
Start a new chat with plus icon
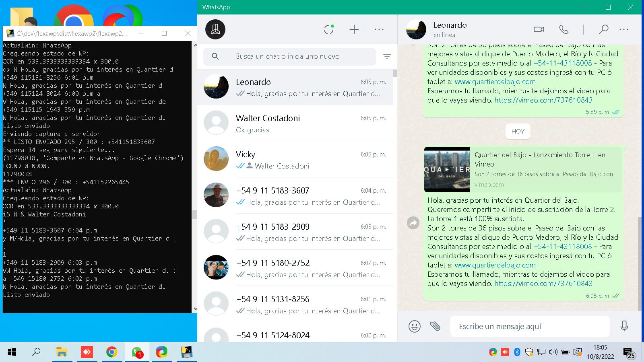coord(354,29)
